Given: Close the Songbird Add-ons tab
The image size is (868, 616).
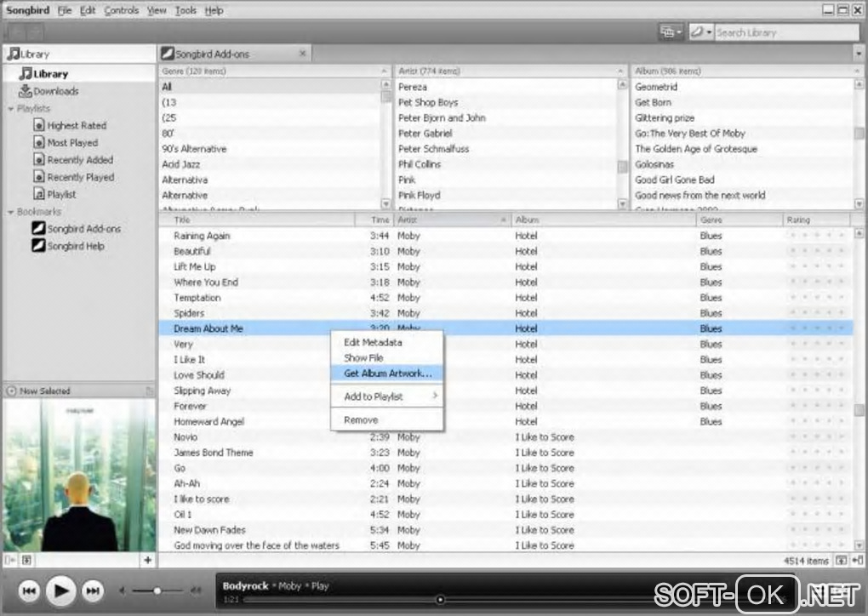Looking at the screenshot, I should tap(302, 54).
